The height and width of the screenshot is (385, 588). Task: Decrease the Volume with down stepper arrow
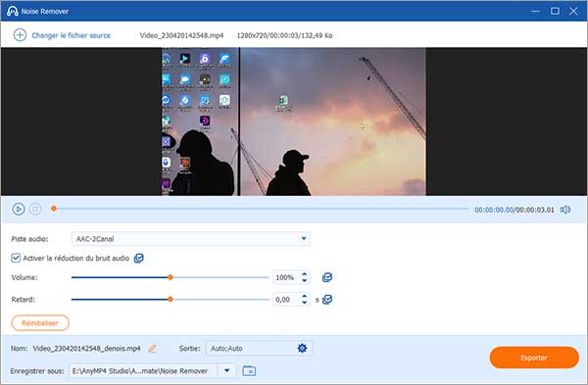point(305,281)
